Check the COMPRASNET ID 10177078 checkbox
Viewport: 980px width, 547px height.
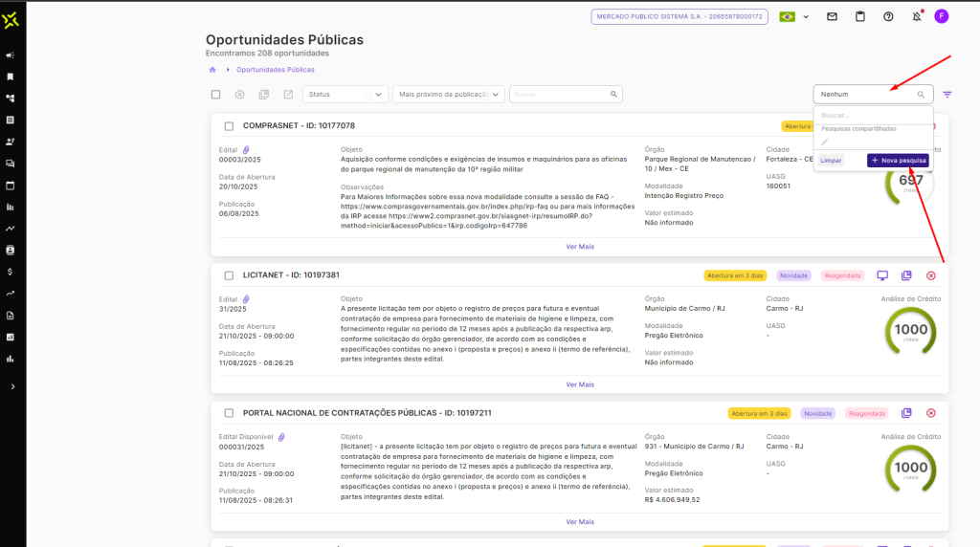coord(229,126)
